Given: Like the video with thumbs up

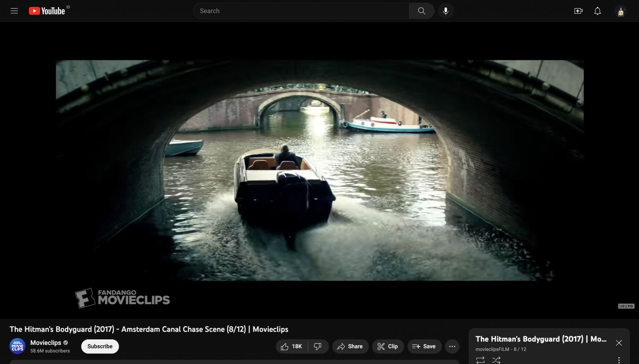Looking at the screenshot, I should pos(291,346).
